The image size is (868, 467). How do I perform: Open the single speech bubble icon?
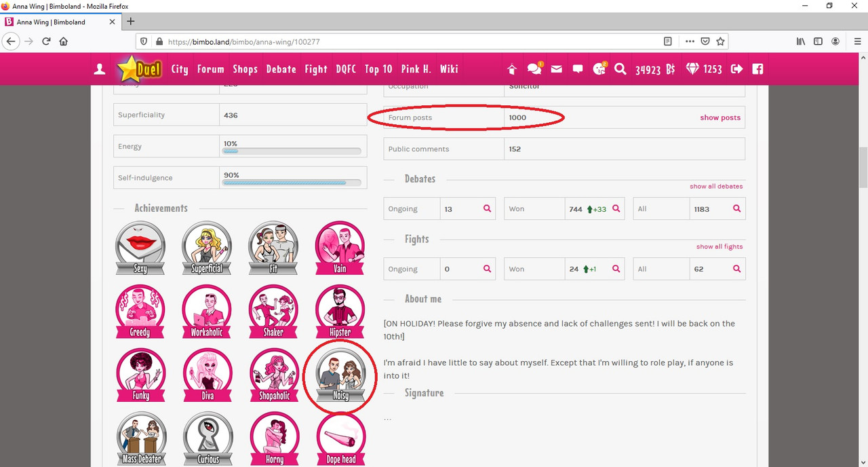[x=578, y=69]
